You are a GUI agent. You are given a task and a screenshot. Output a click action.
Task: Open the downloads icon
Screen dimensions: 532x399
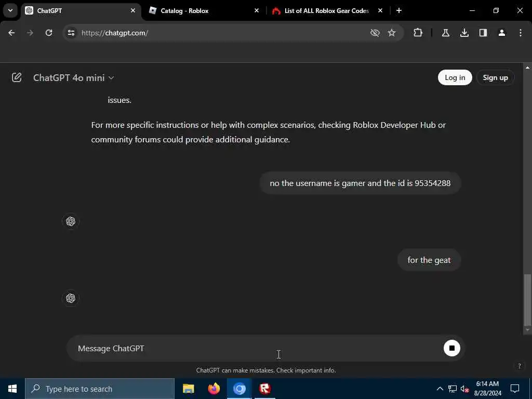(464, 33)
